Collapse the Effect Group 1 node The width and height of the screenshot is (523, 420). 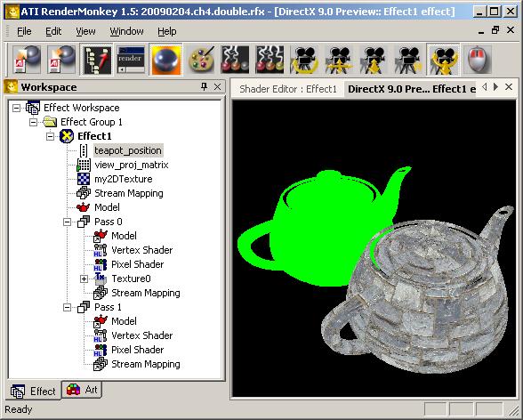click(33, 122)
